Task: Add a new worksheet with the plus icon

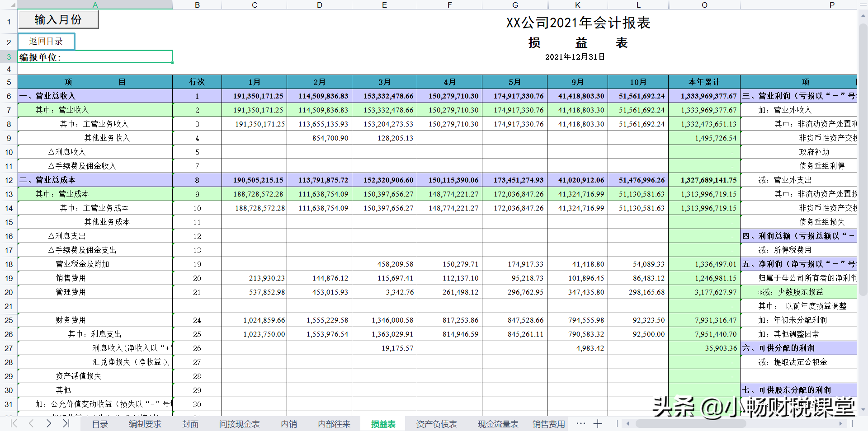Action: [x=598, y=424]
